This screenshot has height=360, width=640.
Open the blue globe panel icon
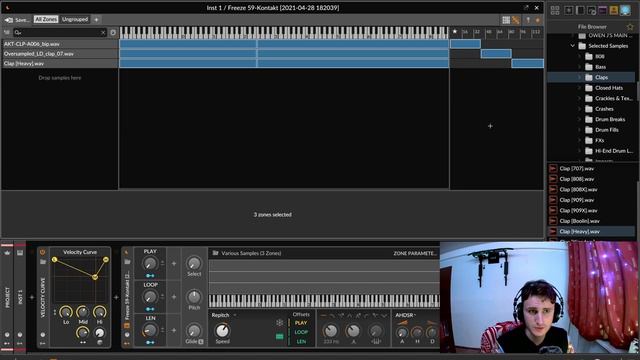625,11
